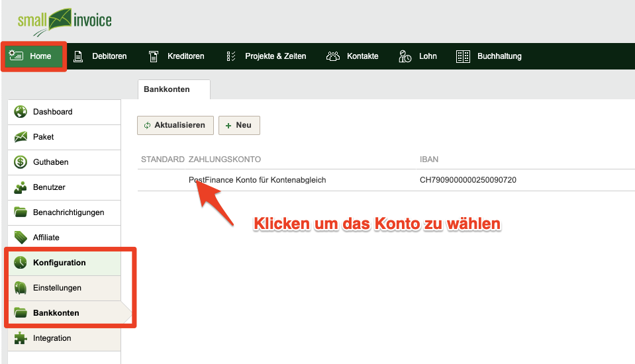Click the Debitoren document icon
This screenshot has width=635, height=364.
[x=78, y=56]
